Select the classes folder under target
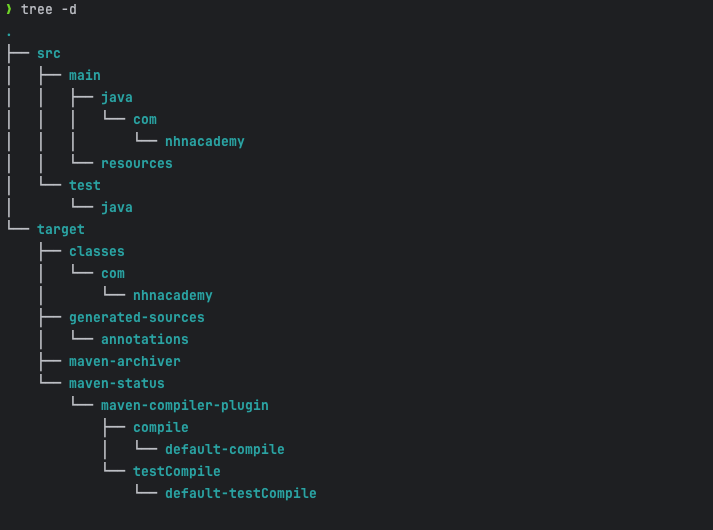Screen dimensions: 713x530 (96, 251)
